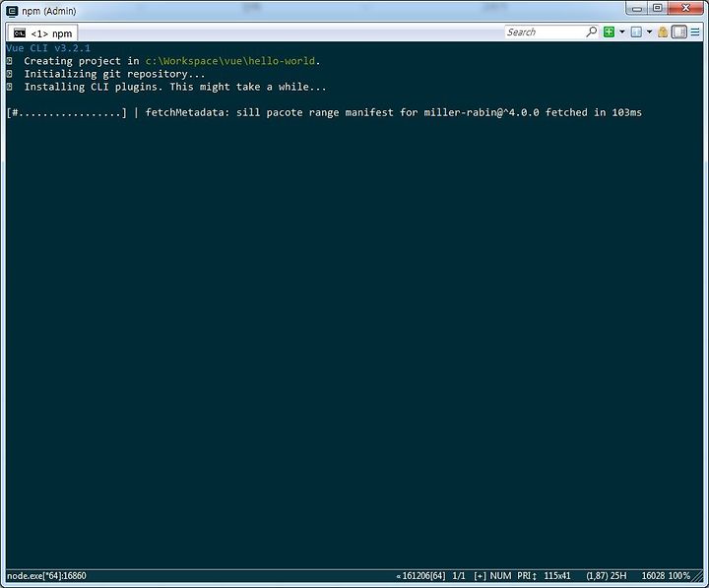
Task: Click path 'c:\Workspace\vue\hello-world'
Action: click(230, 61)
